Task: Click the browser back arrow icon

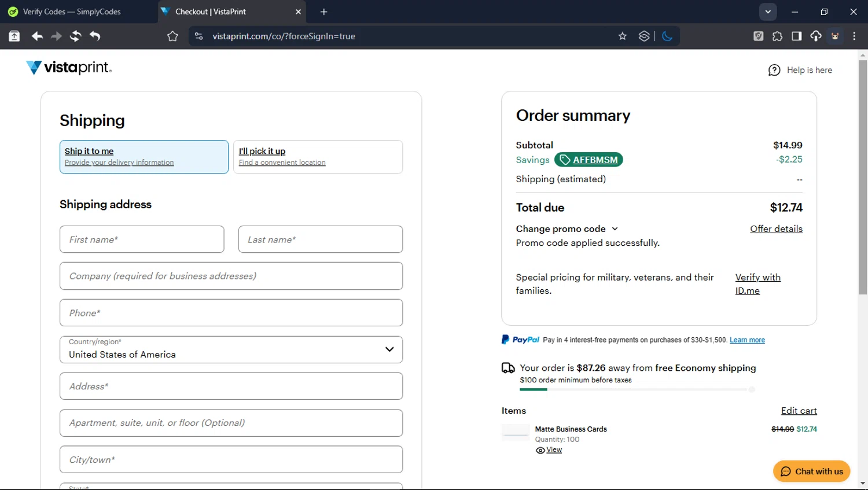Action: click(37, 36)
